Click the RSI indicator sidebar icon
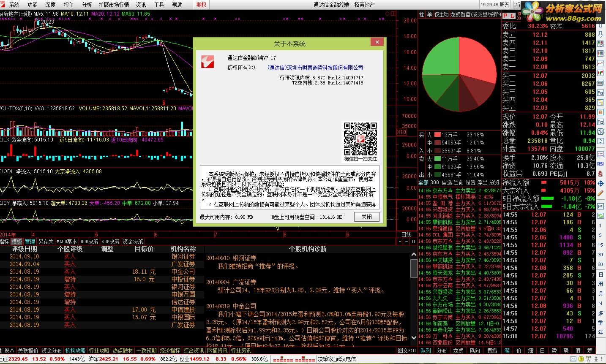 click(x=601, y=164)
